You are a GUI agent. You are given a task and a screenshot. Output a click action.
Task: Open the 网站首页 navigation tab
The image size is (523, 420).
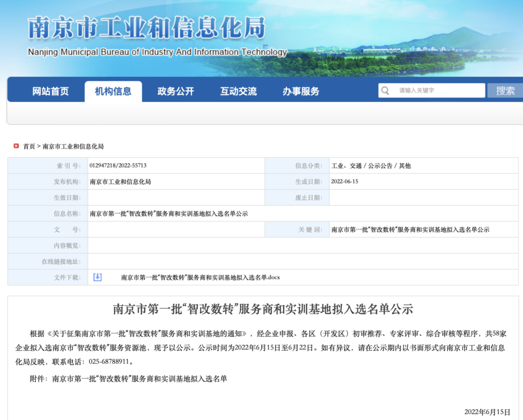click(x=50, y=92)
